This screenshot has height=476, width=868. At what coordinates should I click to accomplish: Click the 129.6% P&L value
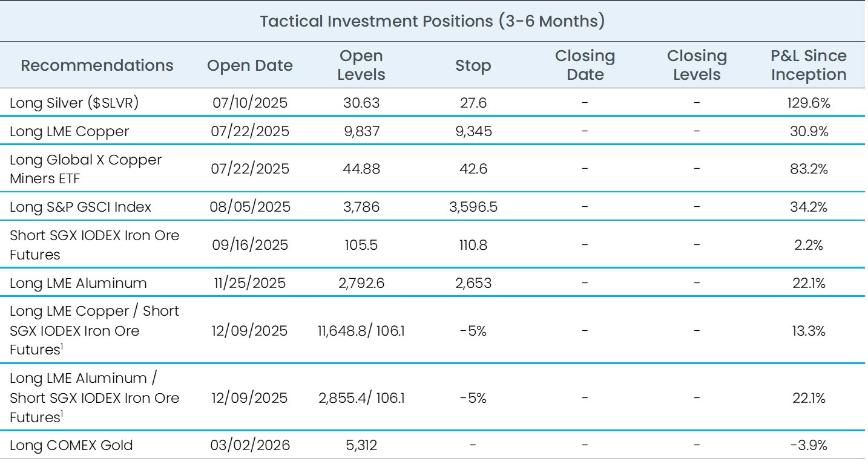[x=809, y=103]
